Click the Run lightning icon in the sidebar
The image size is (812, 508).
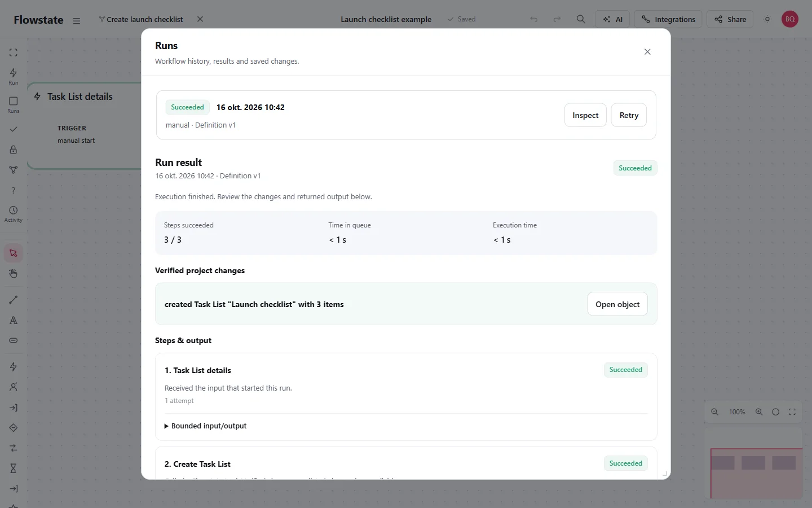point(14,76)
